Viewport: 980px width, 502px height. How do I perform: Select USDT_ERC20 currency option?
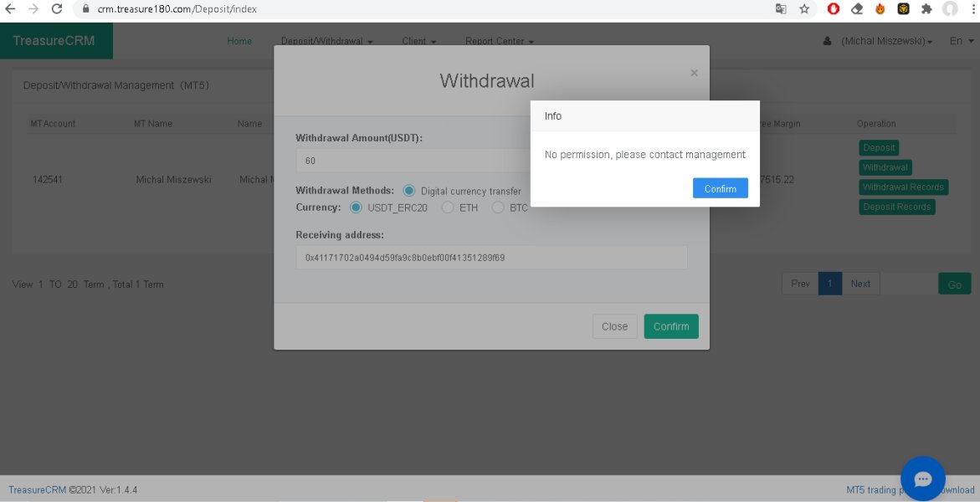point(356,207)
